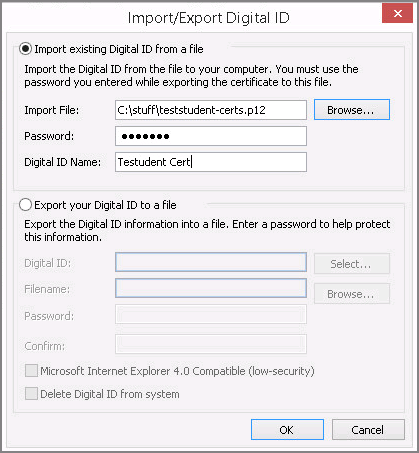Viewport: 419px width, 453px height.
Task: Click Browse next to Import File
Action: [x=352, y=110]
